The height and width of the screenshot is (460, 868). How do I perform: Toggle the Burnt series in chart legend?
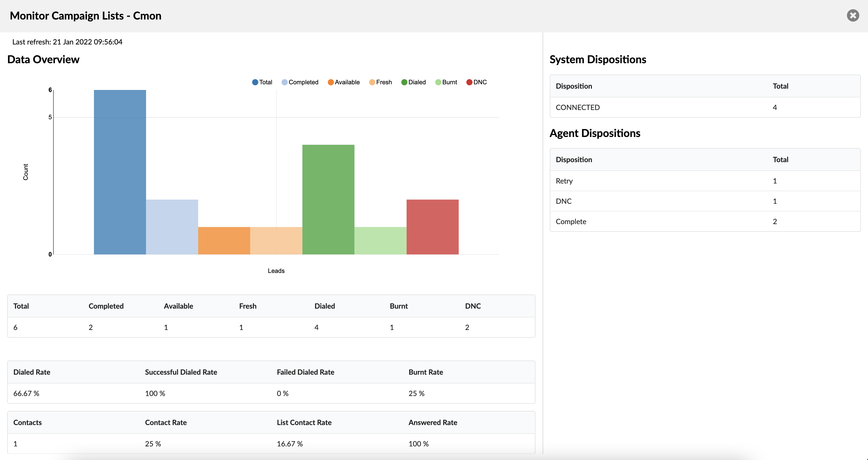click(446, 82)
